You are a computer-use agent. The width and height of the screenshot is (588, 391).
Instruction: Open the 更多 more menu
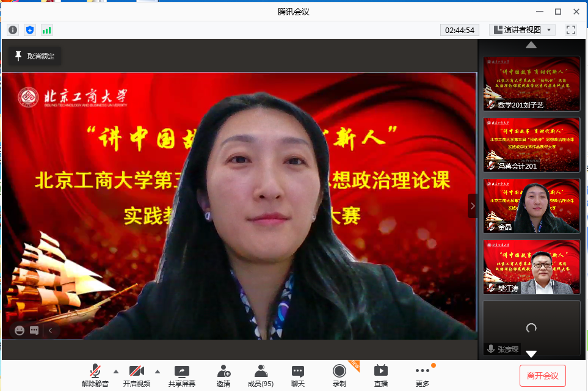(423, 375)
